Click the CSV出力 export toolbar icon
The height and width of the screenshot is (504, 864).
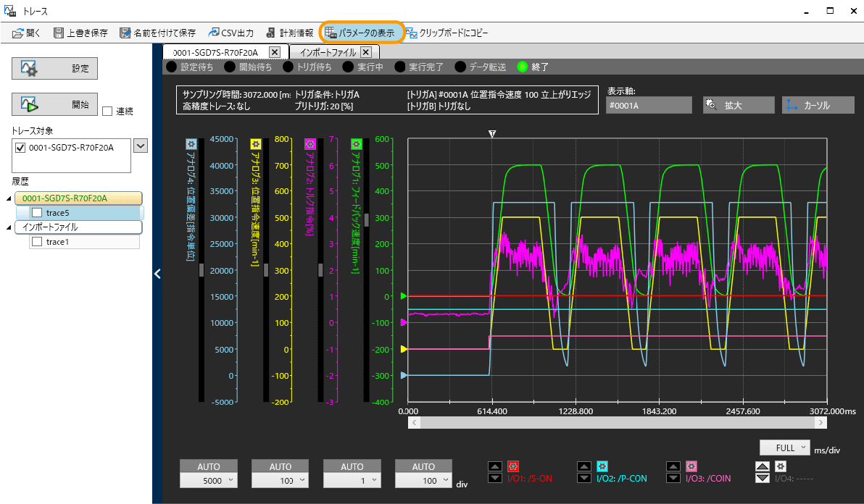(215, 33)
